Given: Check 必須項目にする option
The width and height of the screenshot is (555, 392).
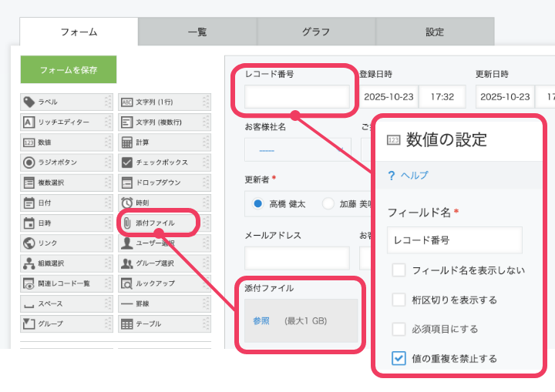Looking at the screenshot, I should click(399, 329).
